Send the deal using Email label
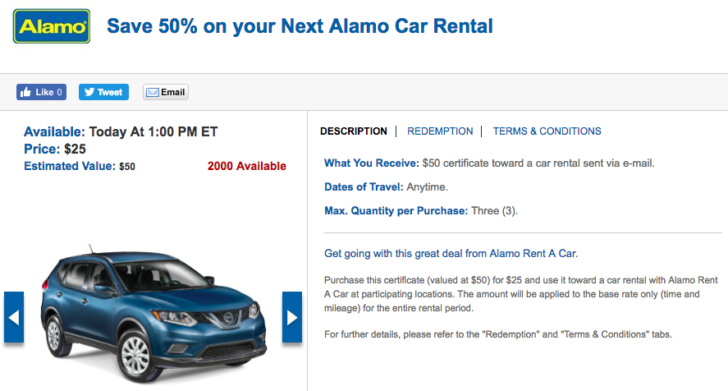728x391 pixels. click(173, 92)
